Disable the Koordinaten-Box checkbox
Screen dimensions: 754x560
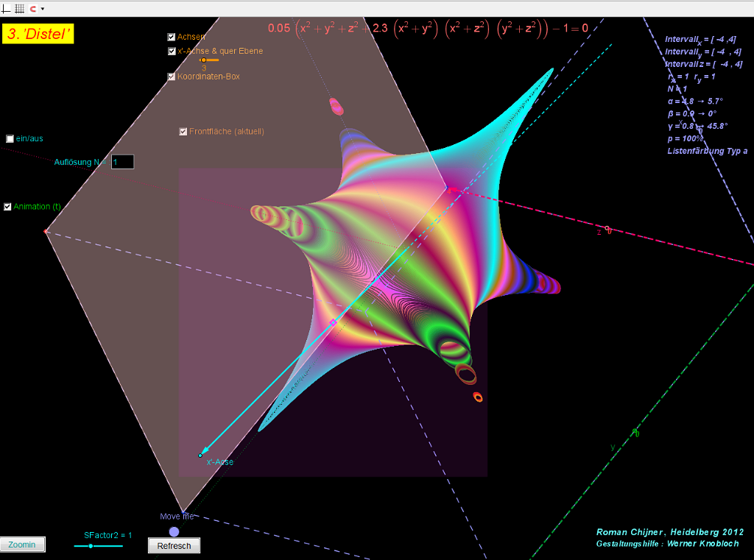click(172, 77)
